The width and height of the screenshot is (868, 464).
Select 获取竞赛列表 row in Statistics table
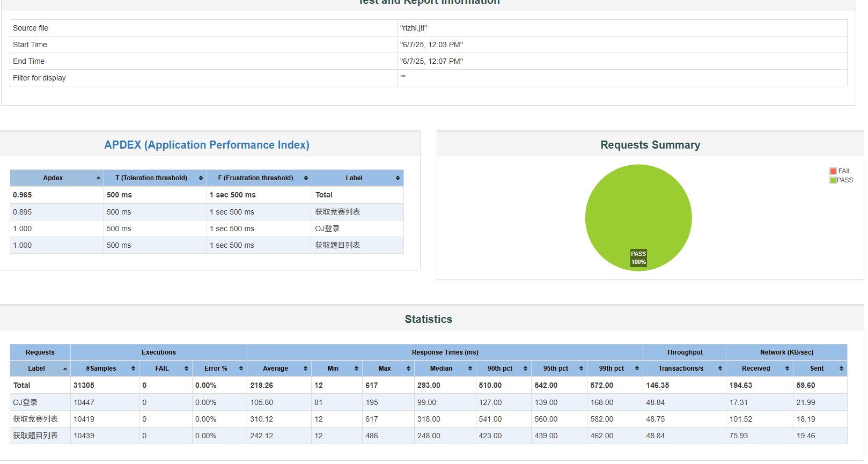(x=428, y=419)
